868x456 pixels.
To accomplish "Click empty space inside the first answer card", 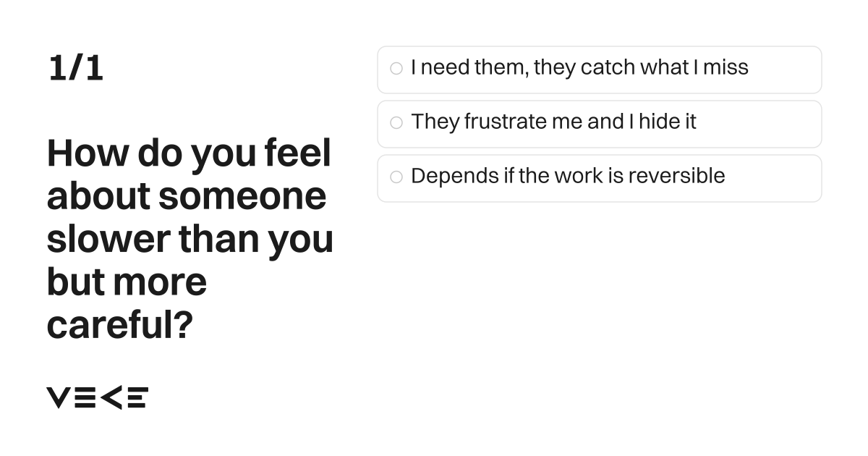I will pos(785,69).
